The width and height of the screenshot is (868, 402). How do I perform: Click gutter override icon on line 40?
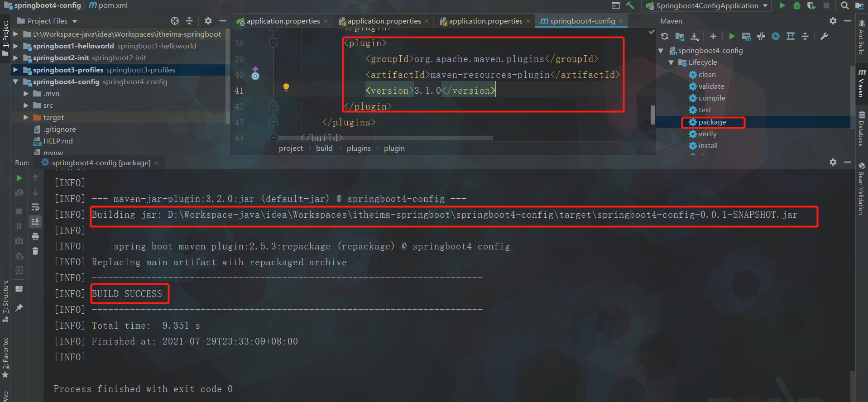[255, 73]
